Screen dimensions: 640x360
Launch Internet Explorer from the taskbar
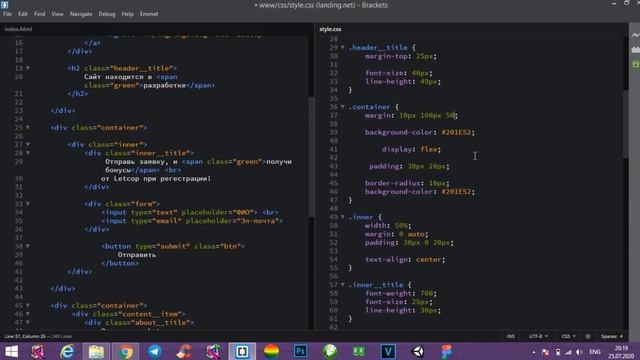(67, 351)
